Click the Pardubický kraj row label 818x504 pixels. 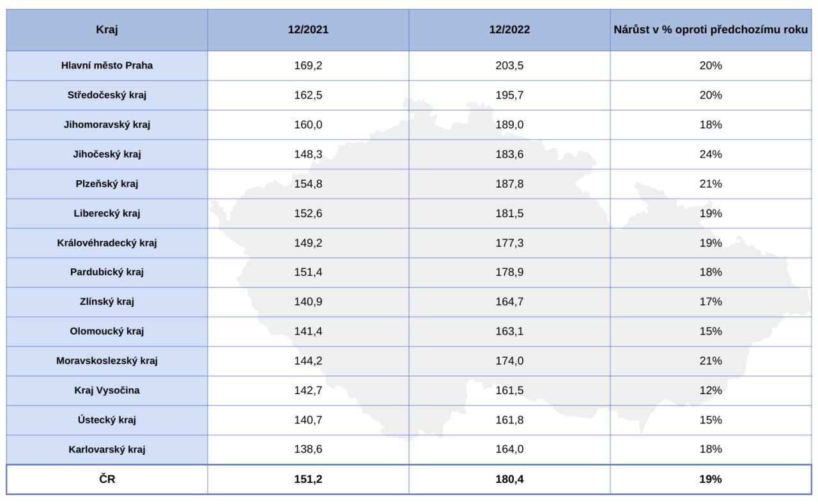[x=107, y=272]
